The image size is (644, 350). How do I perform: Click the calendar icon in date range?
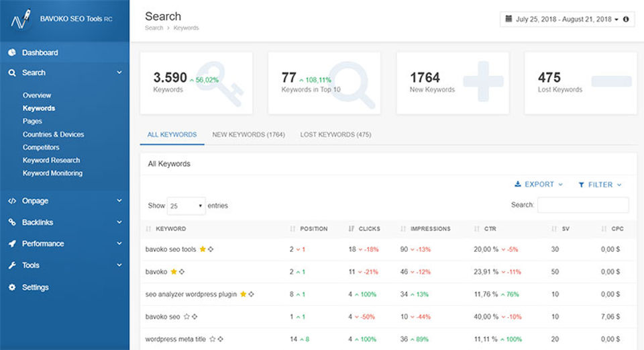coord(508,19)
